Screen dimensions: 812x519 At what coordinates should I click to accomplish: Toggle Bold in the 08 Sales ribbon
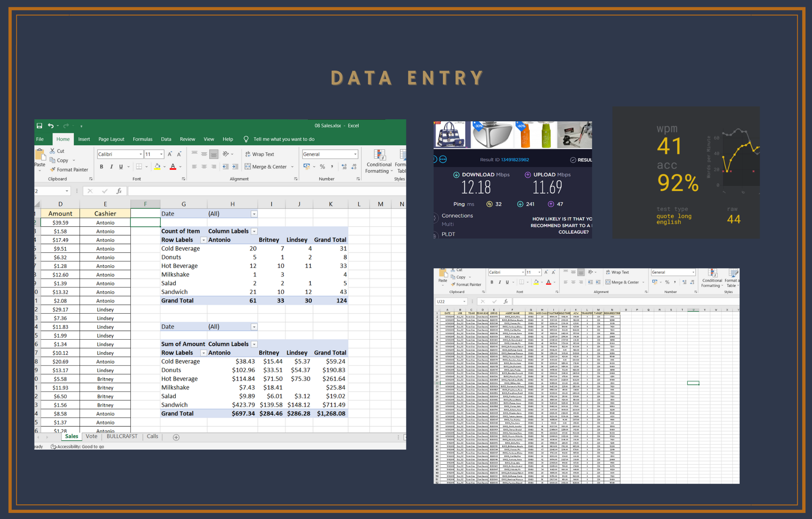pyautogui.click(x=101, y=167)
